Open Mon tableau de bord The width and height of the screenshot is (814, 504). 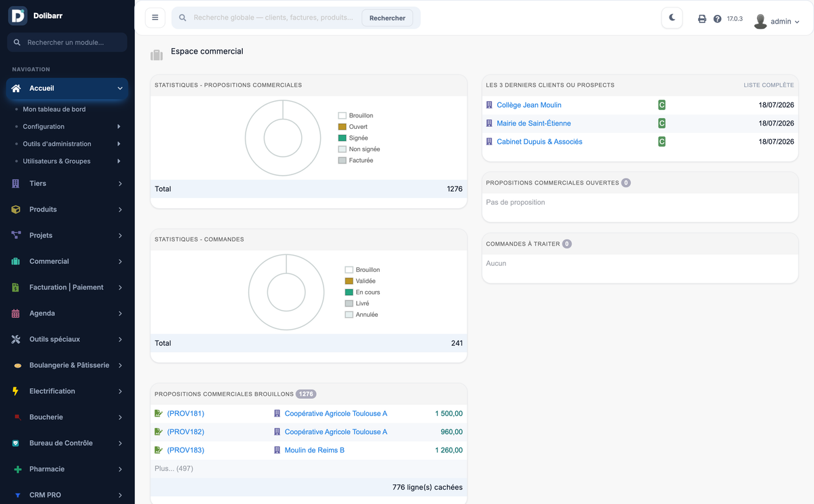tap(54, 109)
